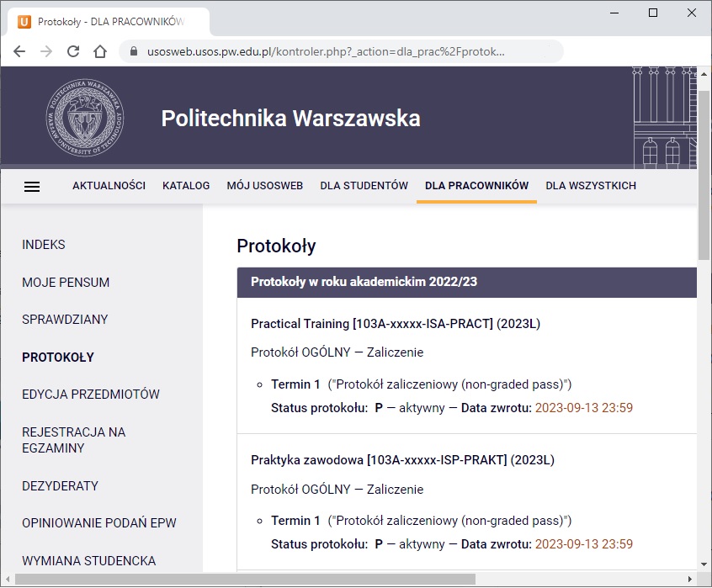
Task: Click the USOS favicon on the browser tab
Action: [x=24, y=21]
